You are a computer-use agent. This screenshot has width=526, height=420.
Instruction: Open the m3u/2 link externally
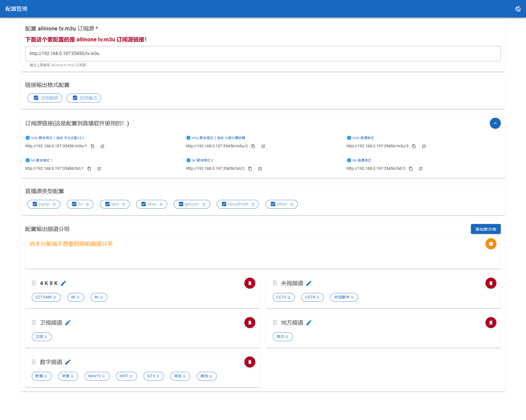[x=263, y=146]
